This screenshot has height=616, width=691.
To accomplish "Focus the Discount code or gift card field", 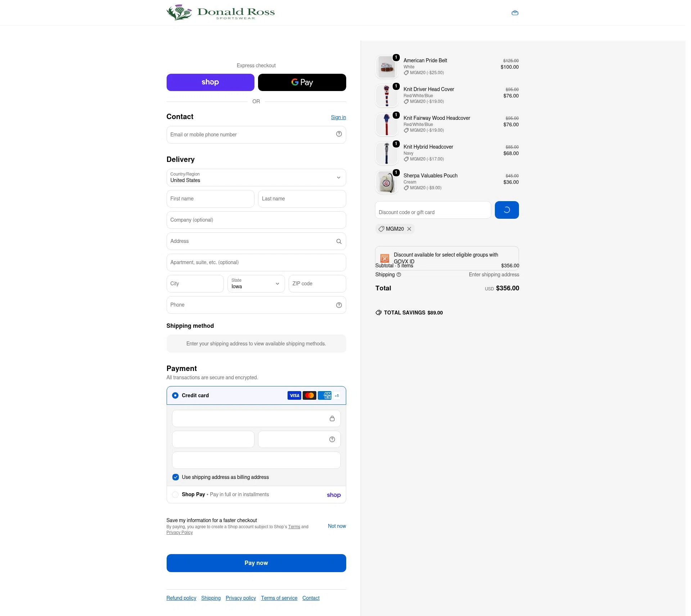I will [x=433, y=210].
